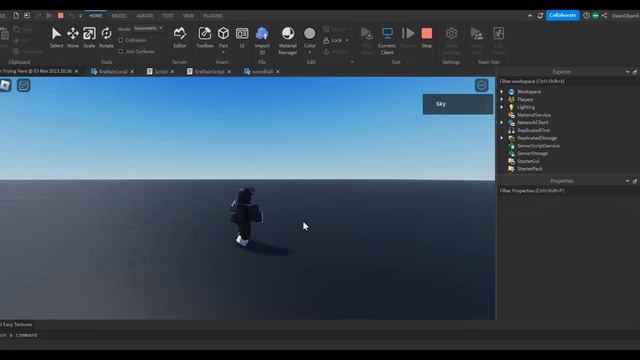Open Game Settings gear icon
This screenshot has width=640, height=360.
[451, 33]
